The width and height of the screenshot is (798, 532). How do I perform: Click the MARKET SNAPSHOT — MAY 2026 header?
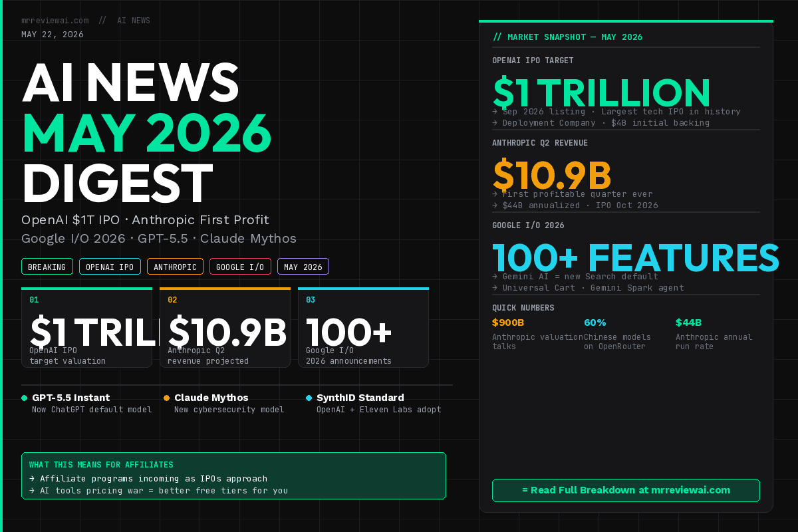tap(568, 37)
